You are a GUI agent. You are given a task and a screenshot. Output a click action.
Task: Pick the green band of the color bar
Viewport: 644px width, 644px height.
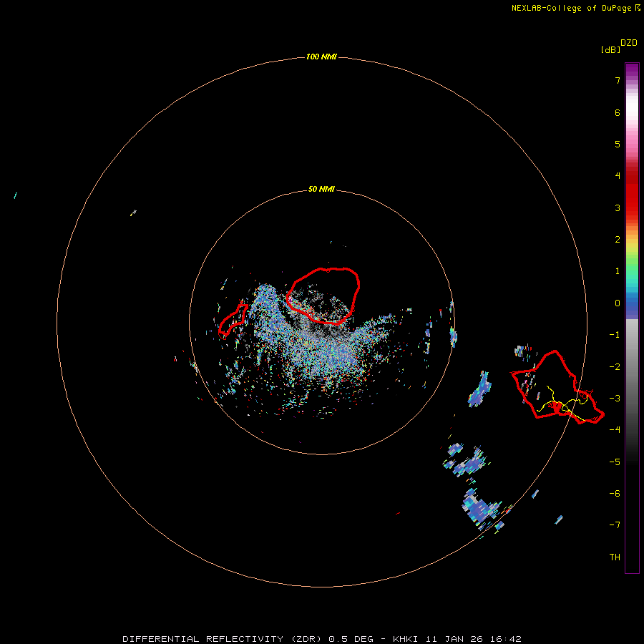(632, 263)
